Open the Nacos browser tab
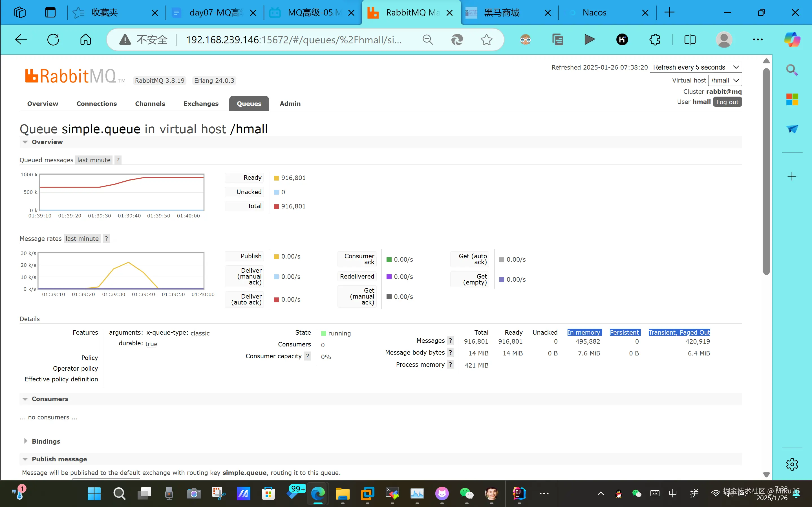Viewport: 812px width, 507px height. click(x=594, y=13)
